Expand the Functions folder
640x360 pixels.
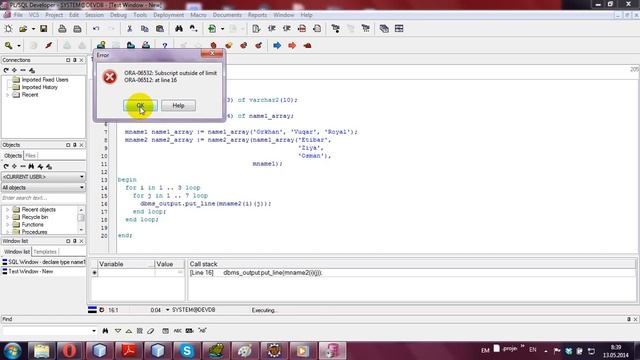[x=7, y=224]
